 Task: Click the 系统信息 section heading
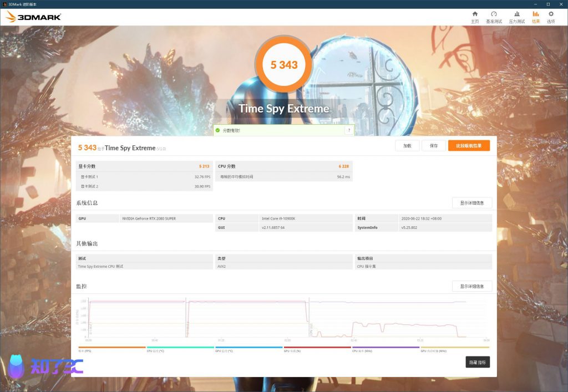[x=87, y=203]
